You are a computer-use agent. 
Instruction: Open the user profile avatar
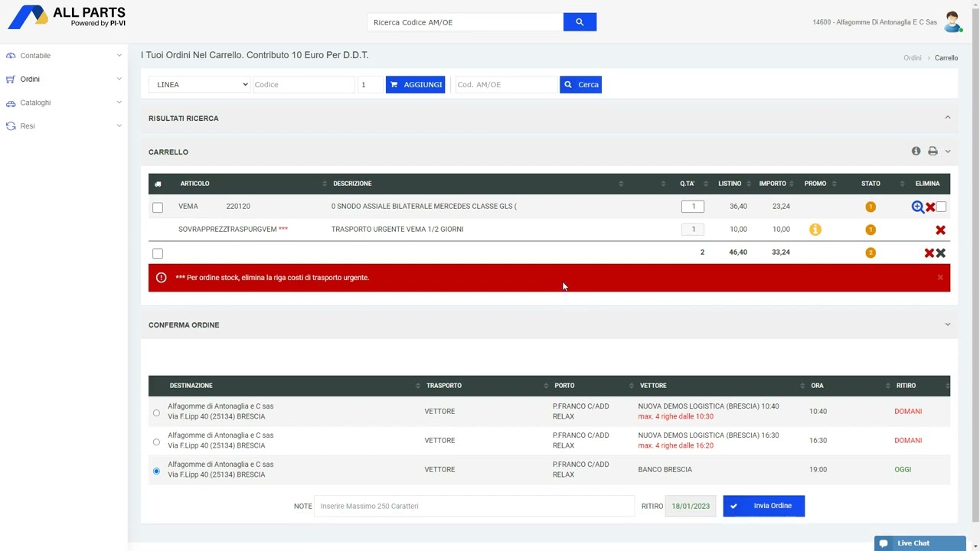[952, 22]
